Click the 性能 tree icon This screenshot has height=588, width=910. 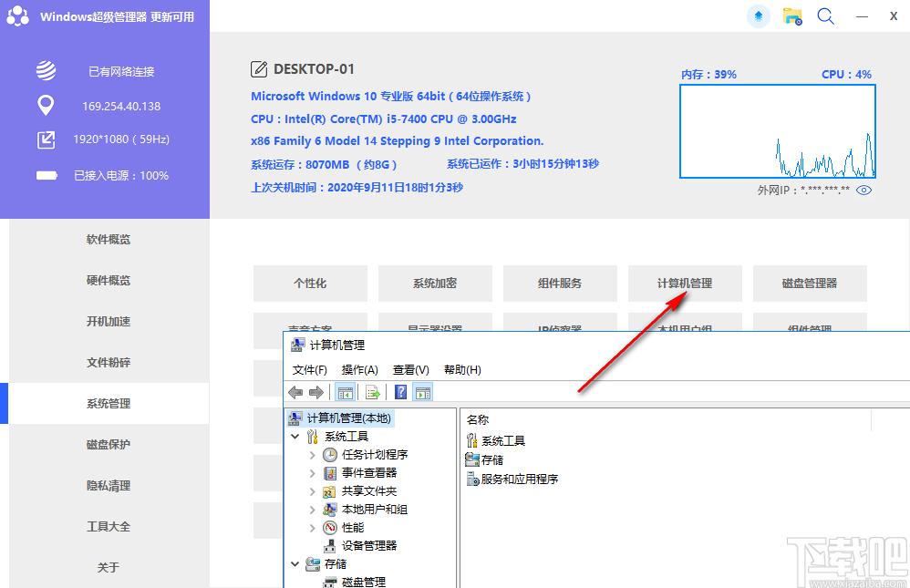330,528
